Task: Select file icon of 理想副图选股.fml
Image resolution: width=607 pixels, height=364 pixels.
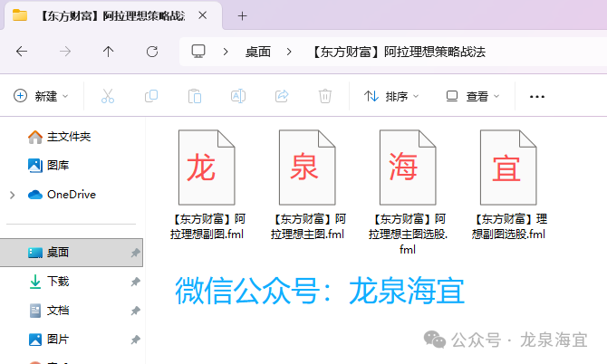Action: [508, 168]
